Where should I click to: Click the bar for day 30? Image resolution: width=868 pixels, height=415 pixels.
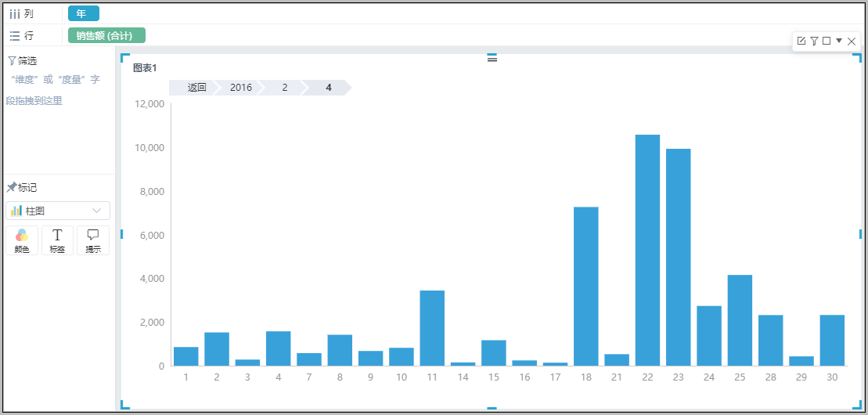pos(832,341)
